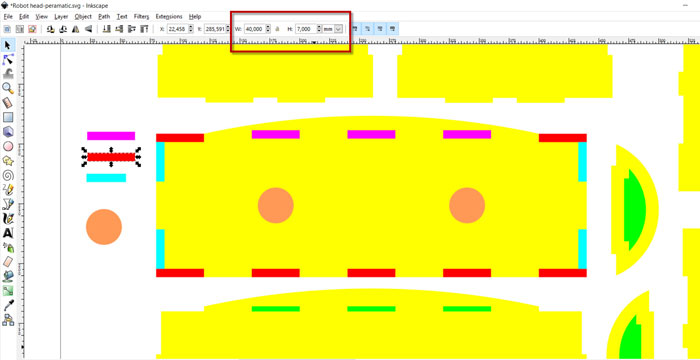The height and width of the screenshot is (360, 700).
Task: Open the Layer menu
Action: (61, 17)
